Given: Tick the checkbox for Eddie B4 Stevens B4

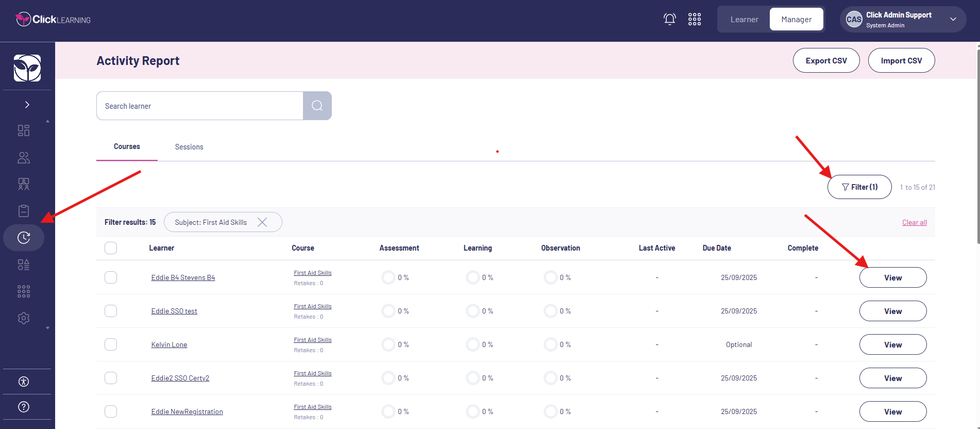Looking at the screenshot, I should coord(111,277).
